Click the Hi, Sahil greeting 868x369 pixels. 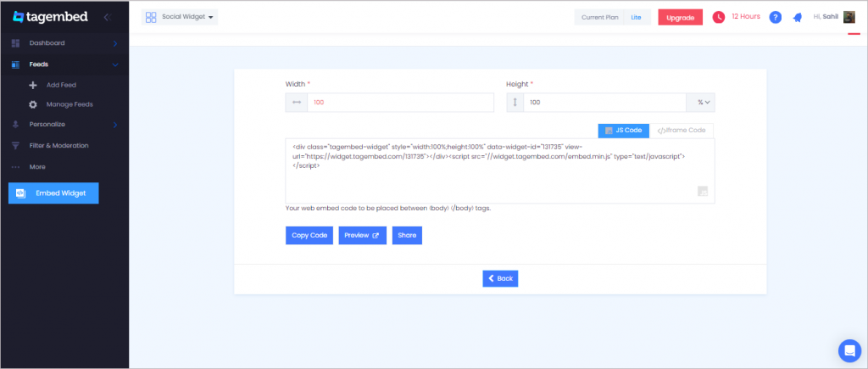pos(826,17)
